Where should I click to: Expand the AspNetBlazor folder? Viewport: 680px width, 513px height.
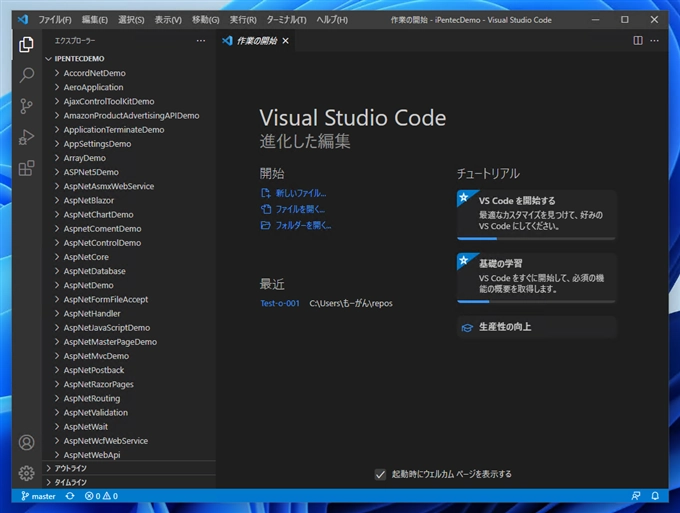(130, 200)
